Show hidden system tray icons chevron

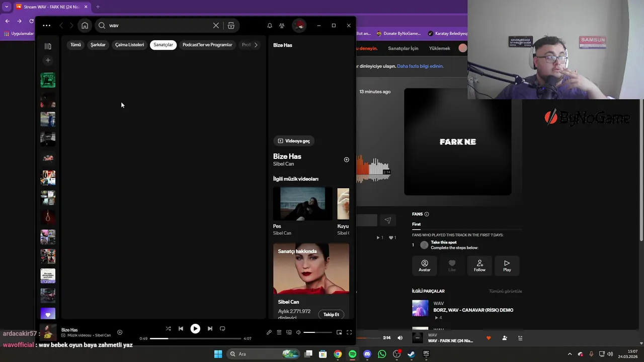(x=570, y=354)
